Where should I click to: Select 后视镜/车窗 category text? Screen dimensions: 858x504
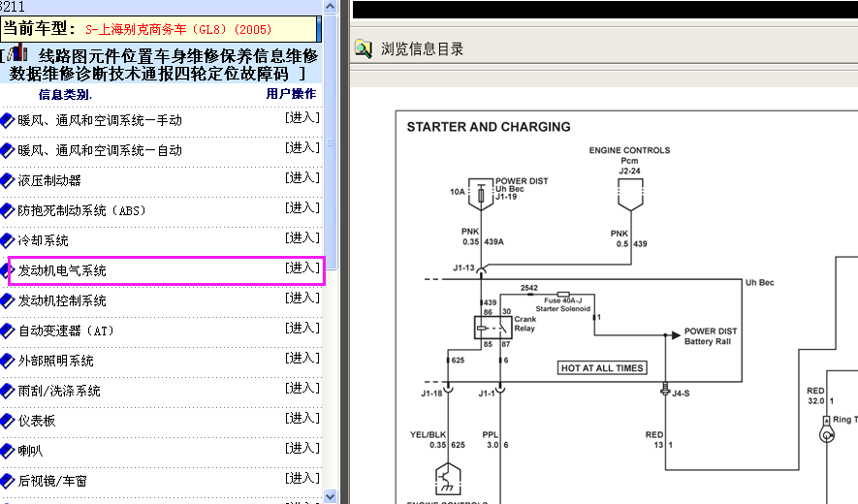[x=52, y=482]
